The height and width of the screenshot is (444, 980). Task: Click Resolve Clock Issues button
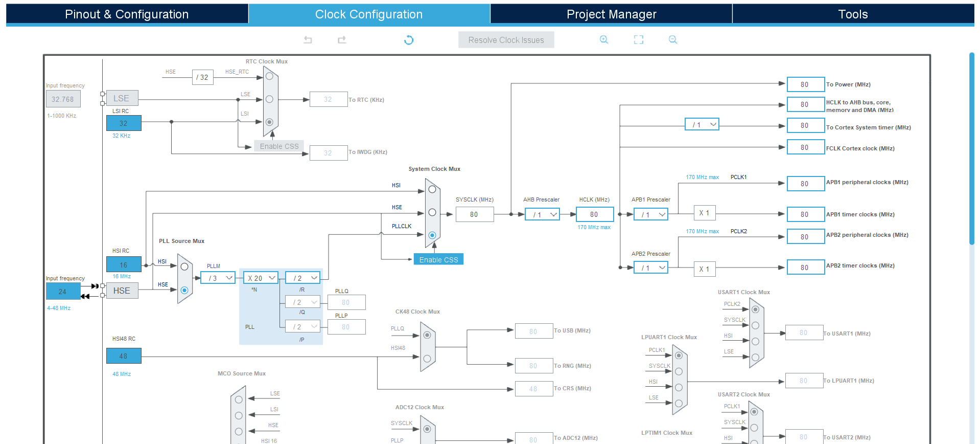coord(506,40)
